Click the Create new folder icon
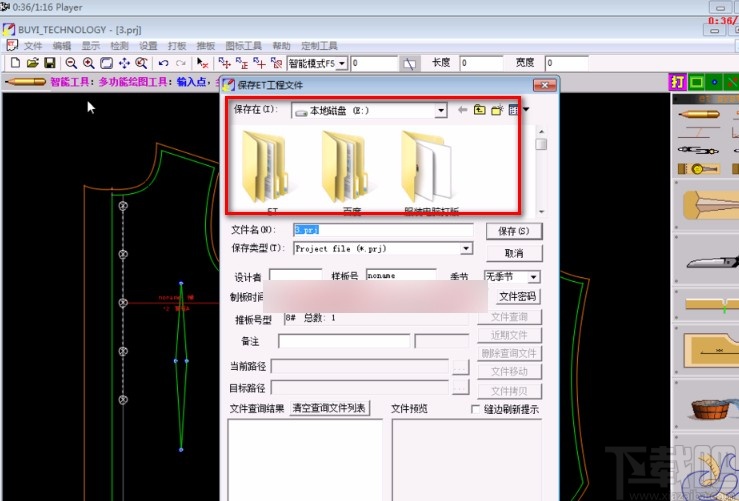The image size is (739, 501). 497,110
